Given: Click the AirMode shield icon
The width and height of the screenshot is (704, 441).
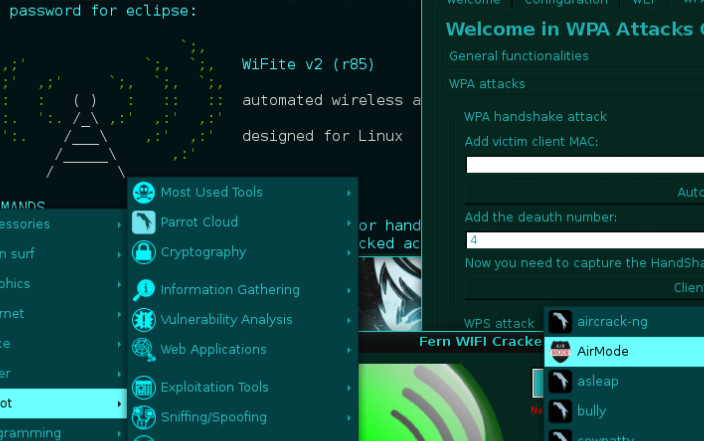Looking at the screenshot, I should 560,351.
